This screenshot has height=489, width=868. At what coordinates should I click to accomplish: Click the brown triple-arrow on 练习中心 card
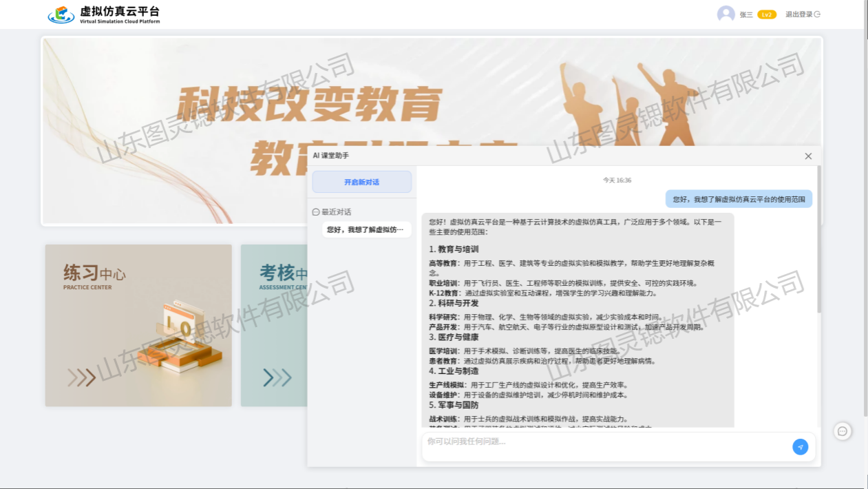tap(81, 377)
